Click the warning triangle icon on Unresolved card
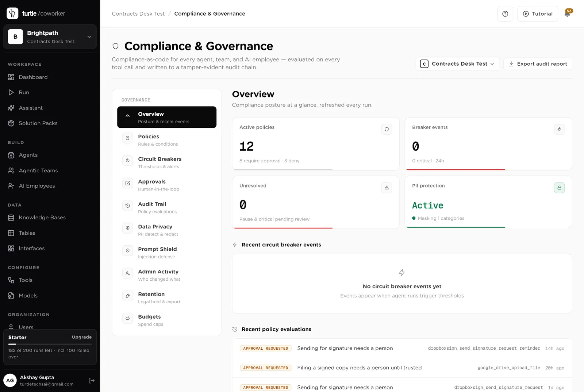The height and width of the screenshot is (392, 584). 387,188
